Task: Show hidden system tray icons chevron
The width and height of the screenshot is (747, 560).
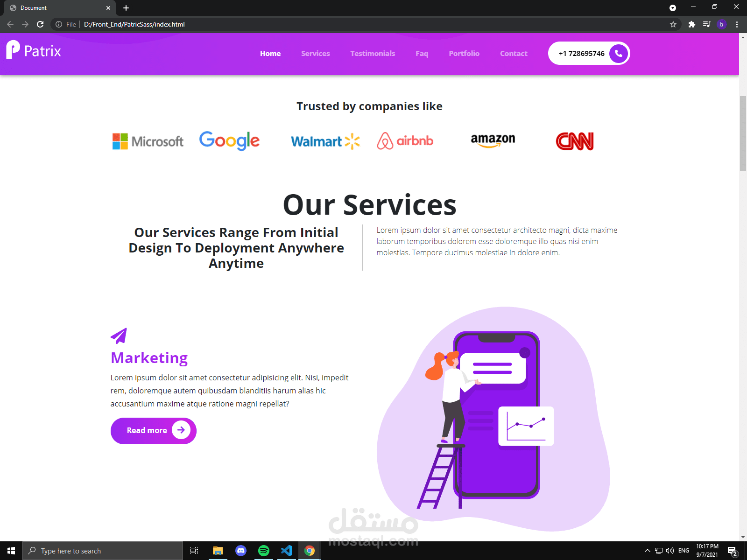Action: tap(648, 551)
